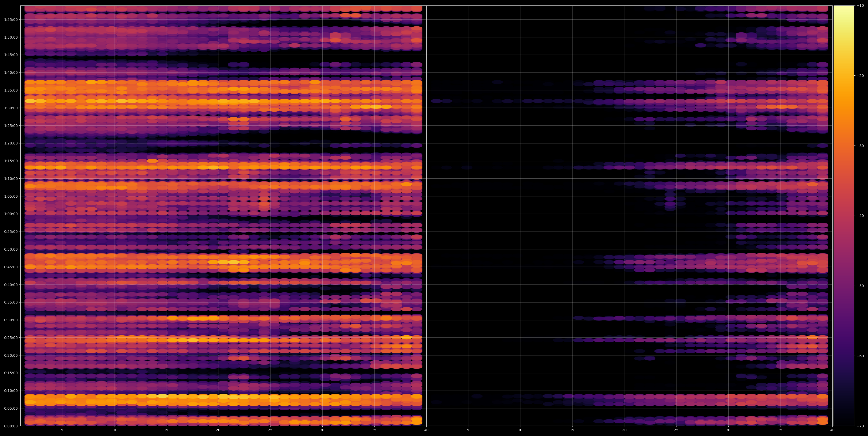Select the 1:10:00 y-axis tick label
Screen dimensions: 868x436
point(11,178)
